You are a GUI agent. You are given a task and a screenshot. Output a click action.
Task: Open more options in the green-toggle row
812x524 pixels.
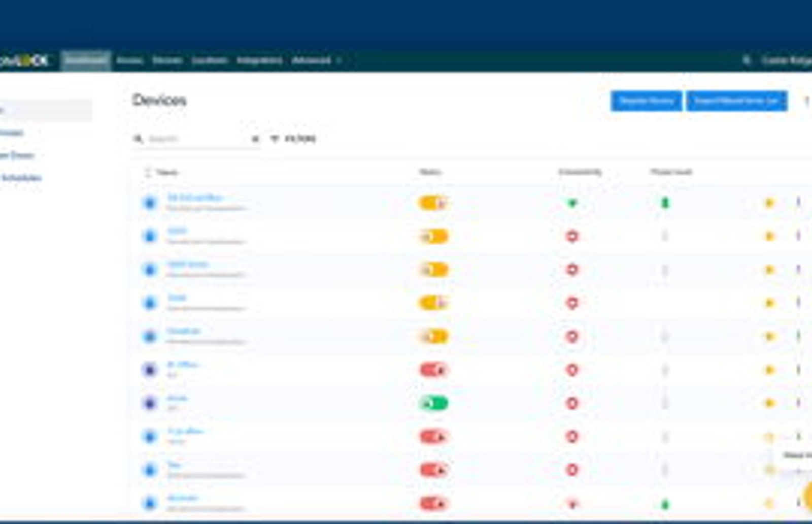[x=798, y=403]
